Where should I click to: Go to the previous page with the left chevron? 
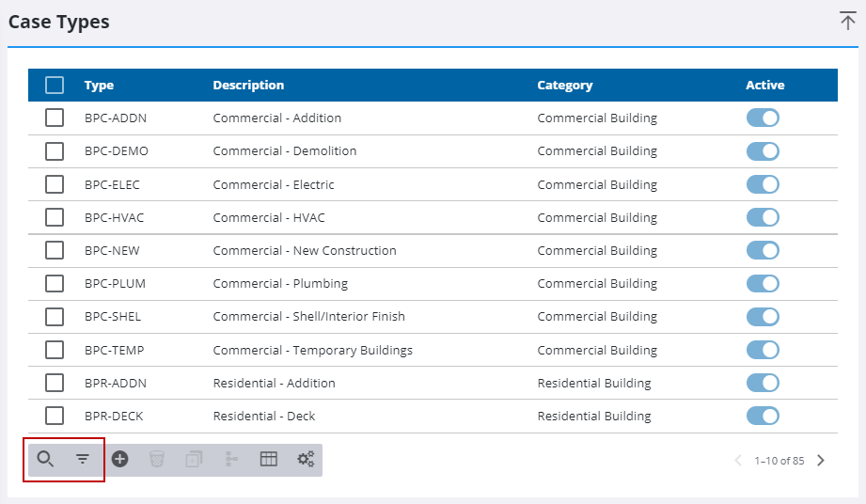[738, 461]
